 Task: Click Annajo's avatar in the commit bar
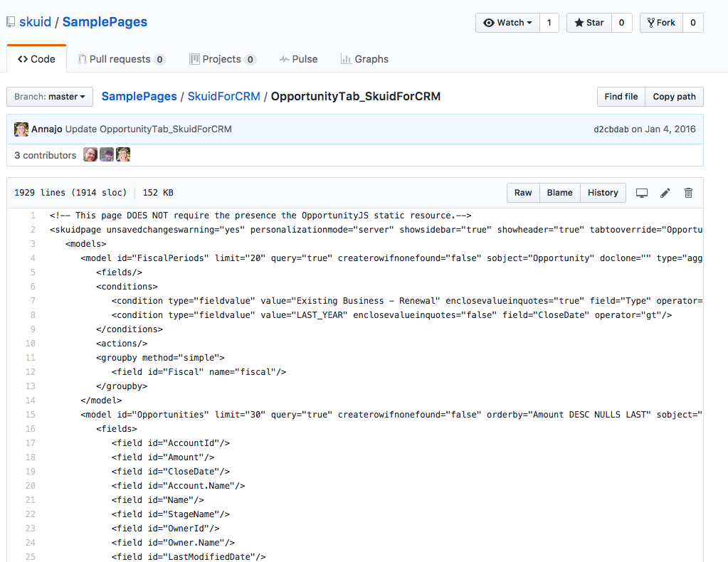[21, 129]
